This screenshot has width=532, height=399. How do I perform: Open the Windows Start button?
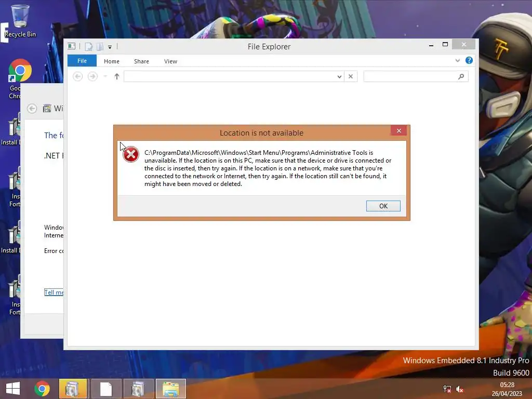point(13,389)
